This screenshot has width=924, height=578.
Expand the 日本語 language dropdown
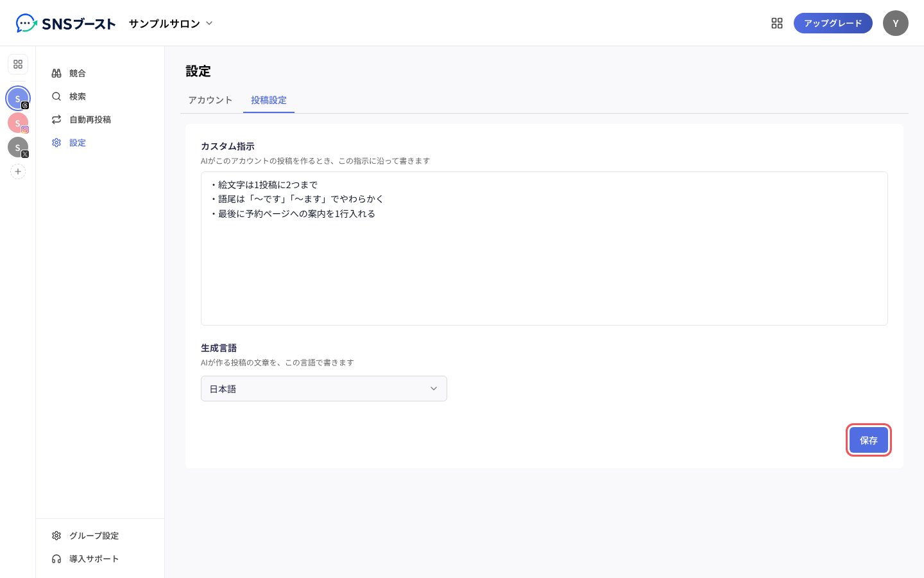(324, 389)
